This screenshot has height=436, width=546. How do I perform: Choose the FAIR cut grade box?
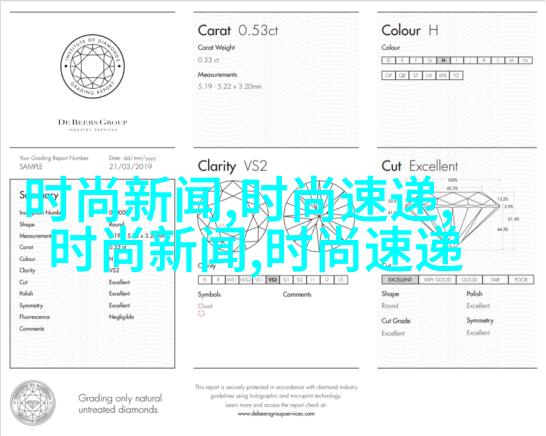click(496, 280)
